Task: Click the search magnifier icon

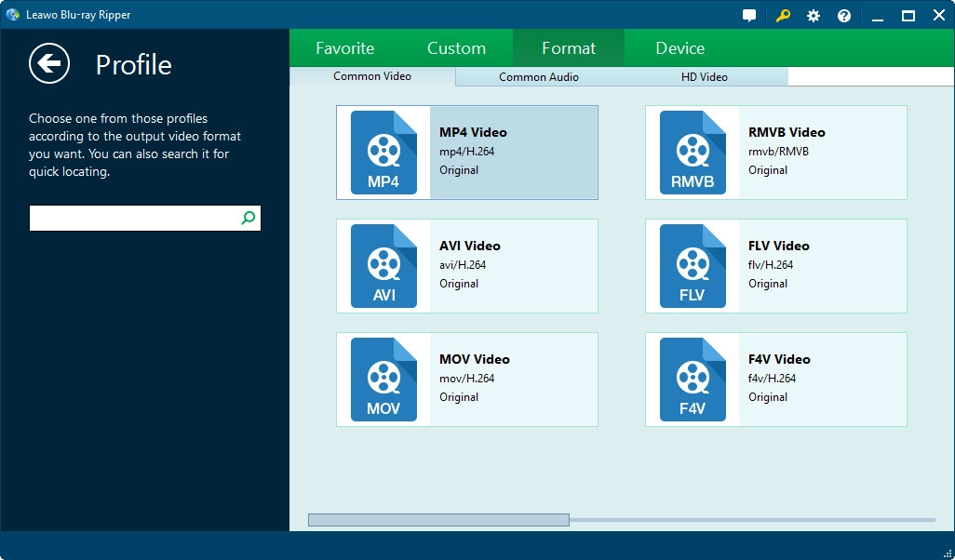Action: coord(248,219)
